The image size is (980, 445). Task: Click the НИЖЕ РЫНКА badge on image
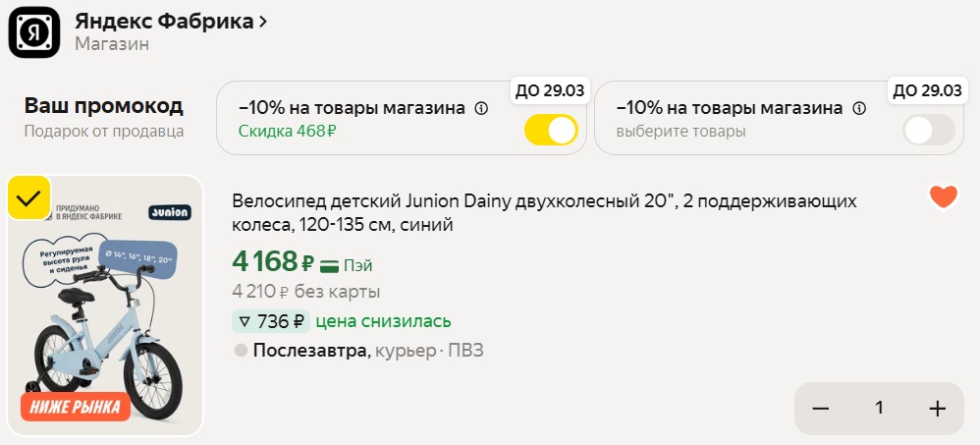coord(76,406)
